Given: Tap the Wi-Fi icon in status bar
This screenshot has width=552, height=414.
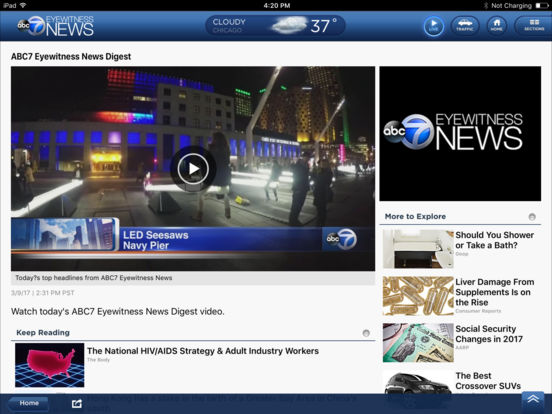Looking at the screenshot, I should coord(23,5).
